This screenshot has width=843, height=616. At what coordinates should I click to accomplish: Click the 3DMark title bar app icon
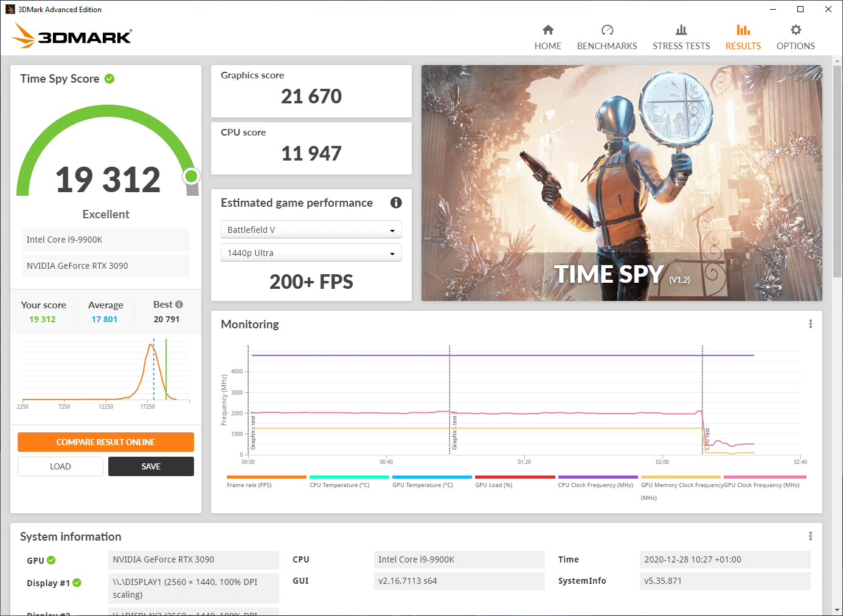point(10,9)
